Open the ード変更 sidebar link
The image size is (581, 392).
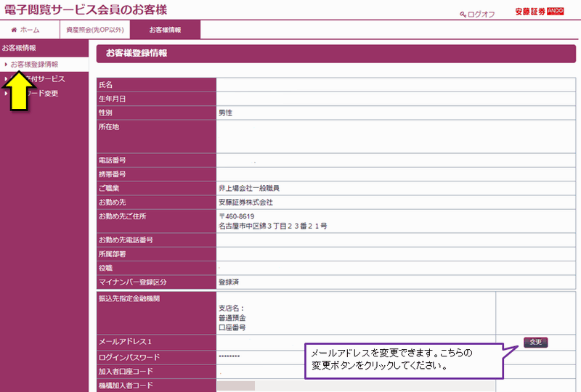[44, 94]
